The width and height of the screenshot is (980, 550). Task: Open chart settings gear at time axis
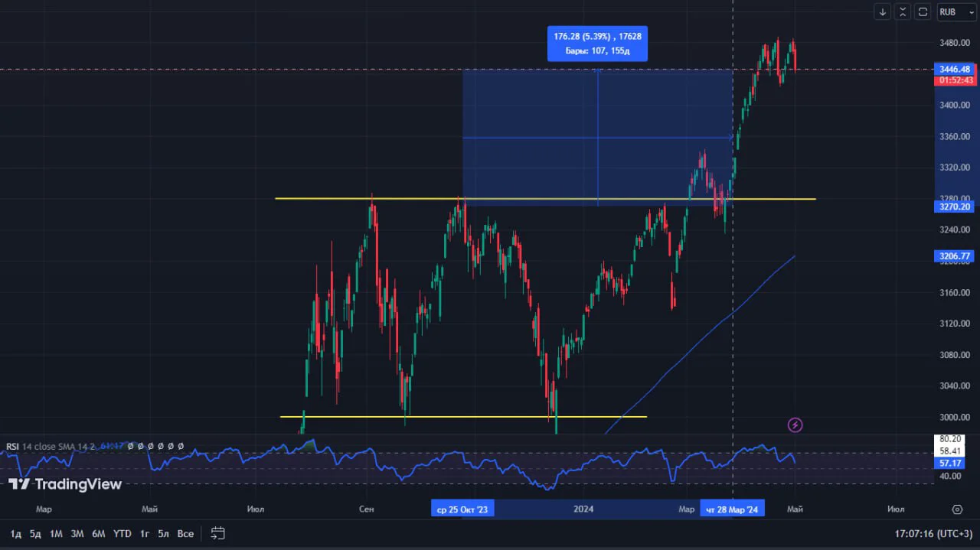pyautogui.click(x=957, y=509)
